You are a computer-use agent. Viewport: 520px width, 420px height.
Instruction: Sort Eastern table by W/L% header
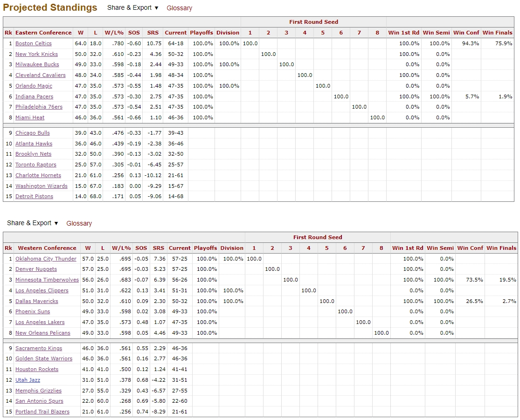pyautogui.click(x=114, y=33)
